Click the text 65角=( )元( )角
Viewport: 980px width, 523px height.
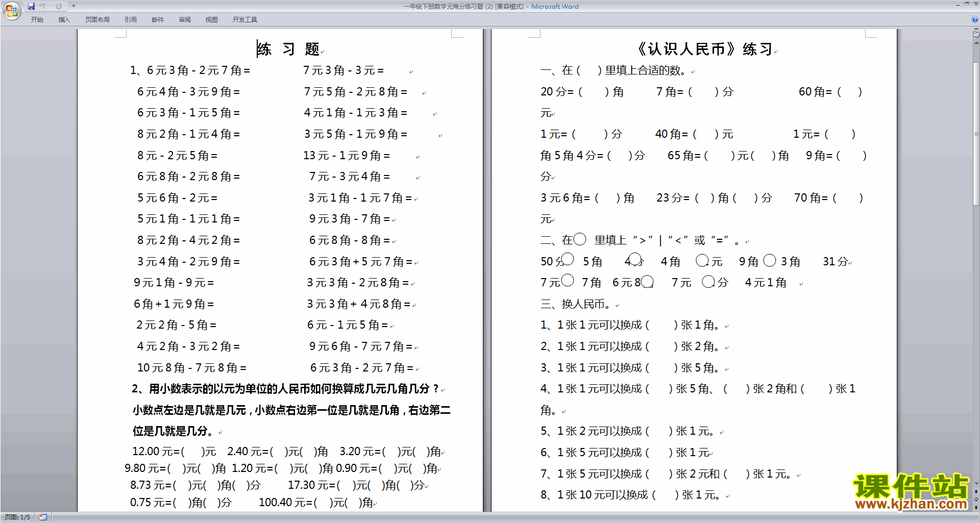coord(728,155)
